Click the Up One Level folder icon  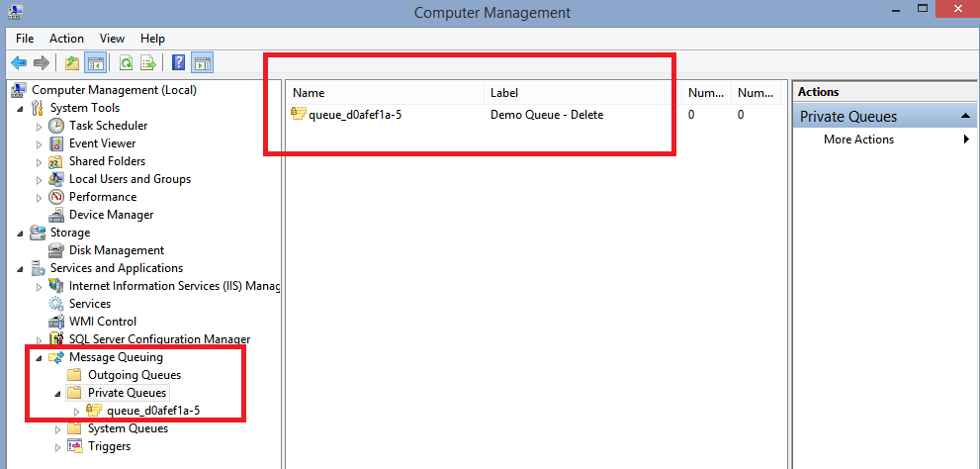[x=71, y=63]
